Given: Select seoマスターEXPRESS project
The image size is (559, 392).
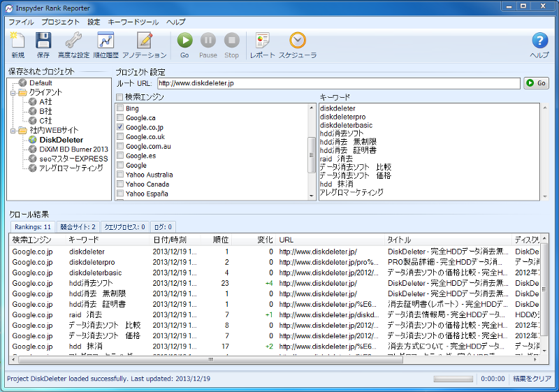Looking at the screenshot, I should [x=73, y=159].
